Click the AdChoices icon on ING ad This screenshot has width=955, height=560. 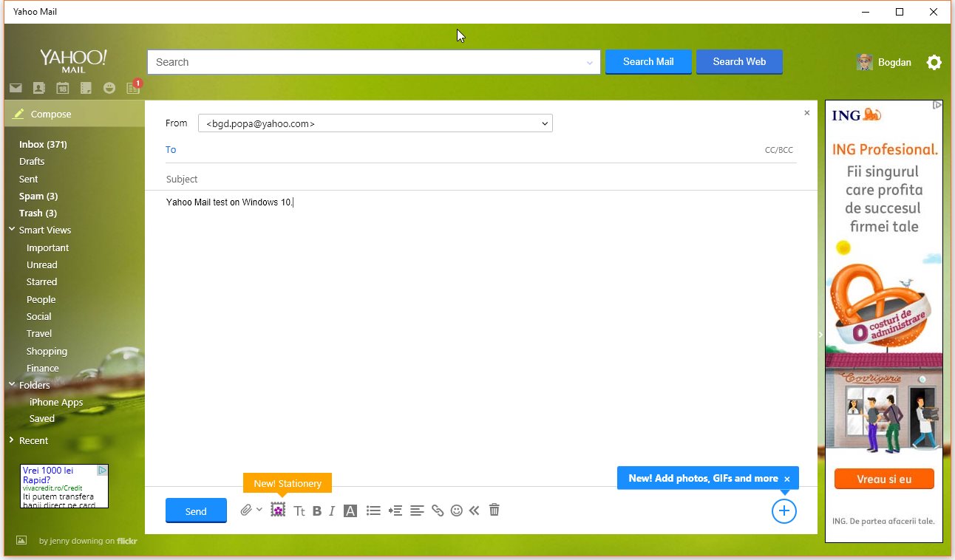tap(937, 105)
